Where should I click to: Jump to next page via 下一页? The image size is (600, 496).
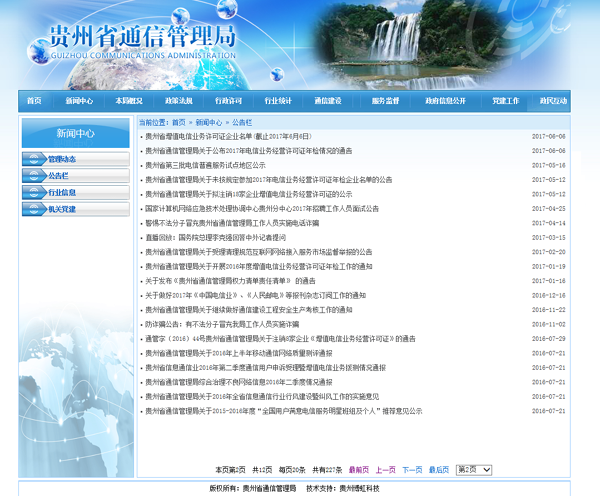coord(412,469)
